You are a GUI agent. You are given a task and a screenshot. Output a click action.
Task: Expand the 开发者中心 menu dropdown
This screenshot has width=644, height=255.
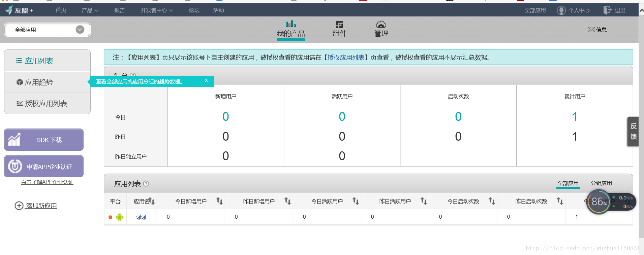point(157,10)
